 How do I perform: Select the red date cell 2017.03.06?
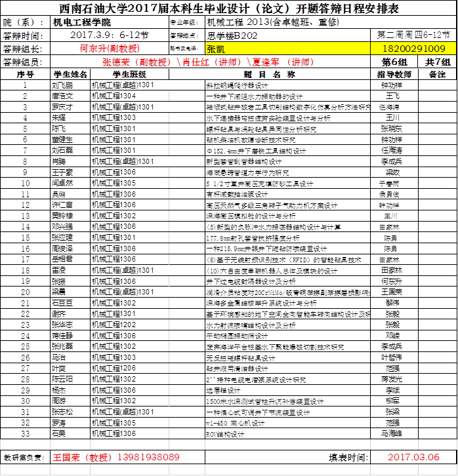click(413, 456)
